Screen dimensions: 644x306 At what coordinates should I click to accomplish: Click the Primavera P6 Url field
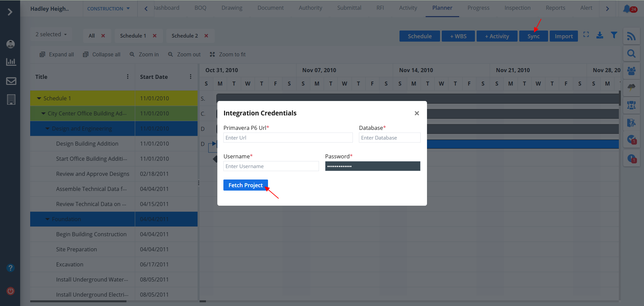tap(288, 138)
